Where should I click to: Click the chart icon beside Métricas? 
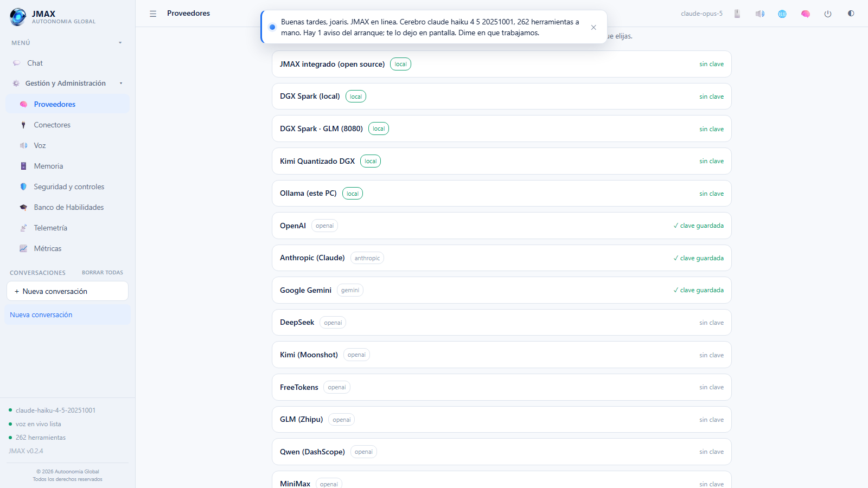coord(23,248)
